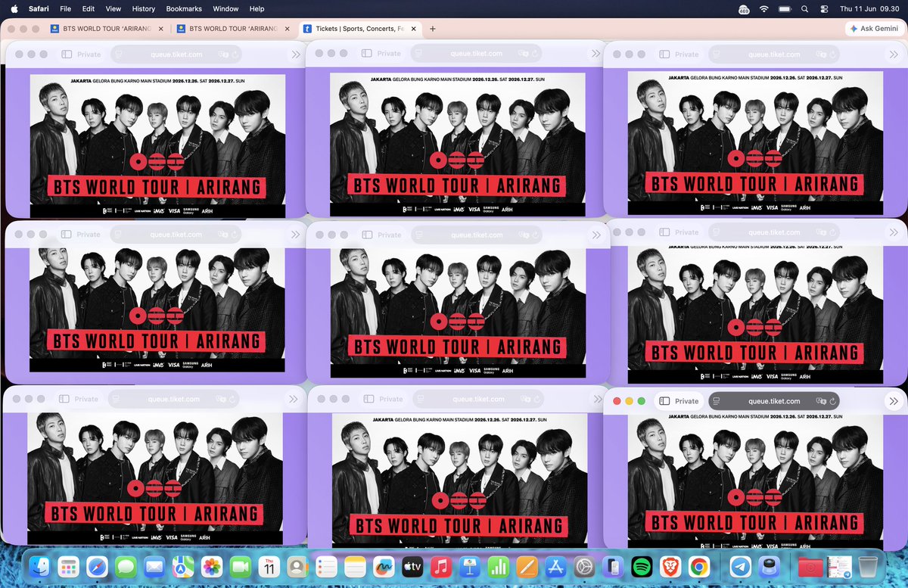Launch the Music app from the Dock
Screen dimensions: 908x588
(x=440, y=566)
